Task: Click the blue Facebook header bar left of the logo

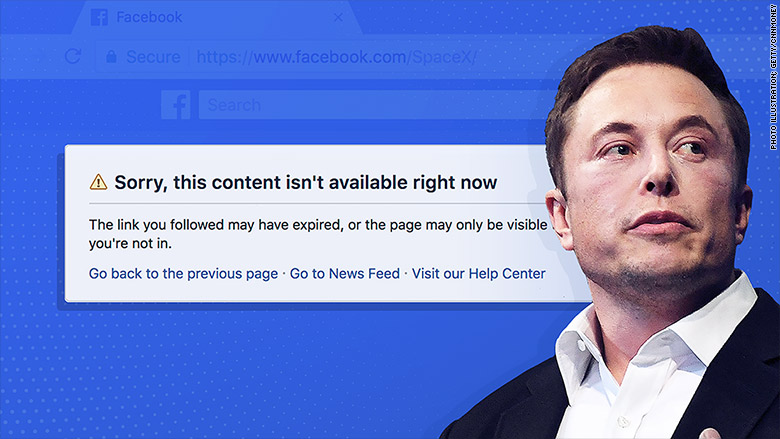Action: 80,105
